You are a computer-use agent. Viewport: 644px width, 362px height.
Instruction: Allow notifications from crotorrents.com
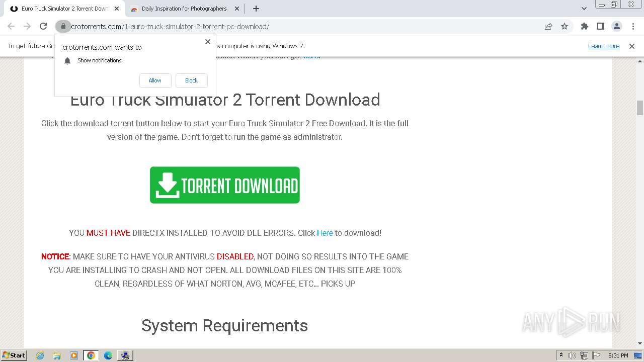155,80
